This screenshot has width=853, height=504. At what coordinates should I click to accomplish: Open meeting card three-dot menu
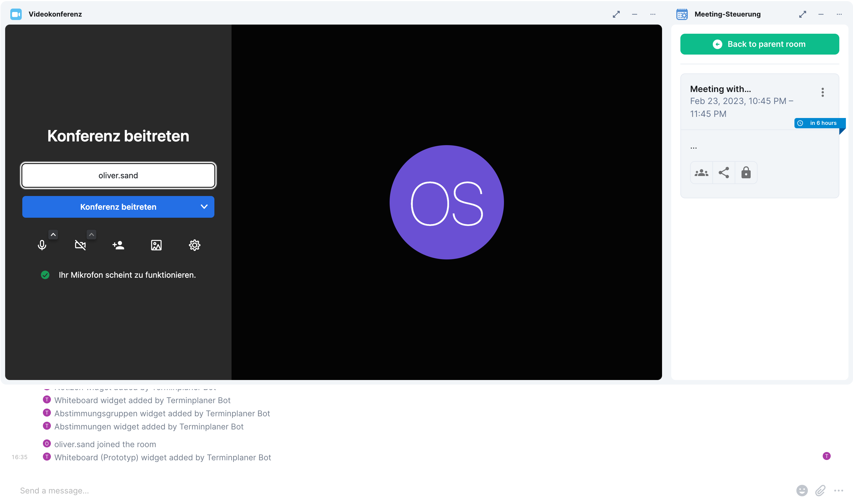click(x=822, y=92)
